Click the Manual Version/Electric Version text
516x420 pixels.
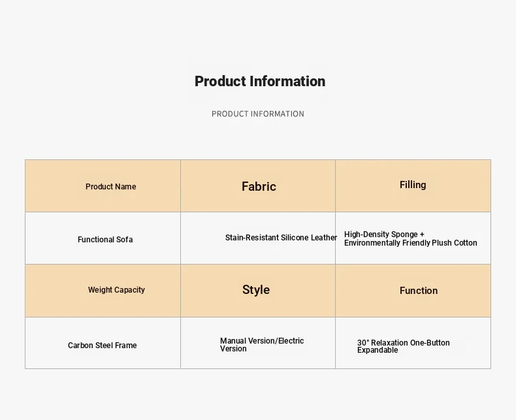[x=262, y=345]
